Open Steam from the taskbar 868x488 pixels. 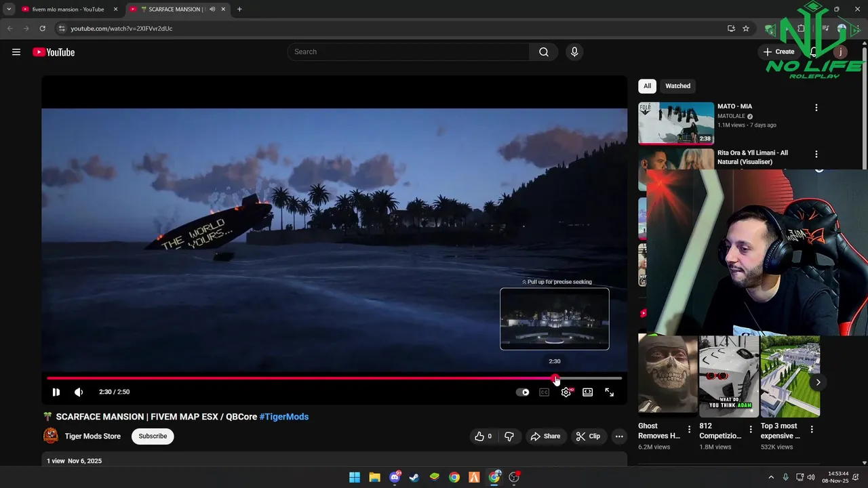(x=414, y=477)
